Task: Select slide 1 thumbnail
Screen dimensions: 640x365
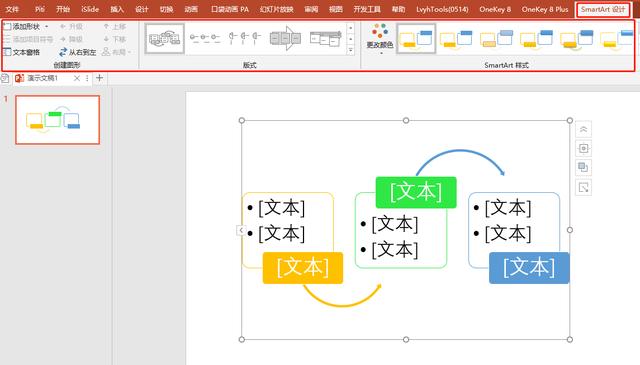Action: pos(58,120)
